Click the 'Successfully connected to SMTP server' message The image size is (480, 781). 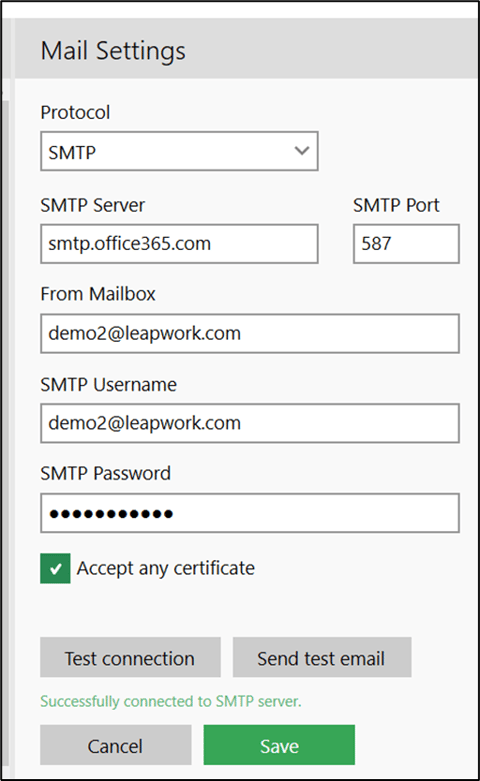tap(171, 701)
